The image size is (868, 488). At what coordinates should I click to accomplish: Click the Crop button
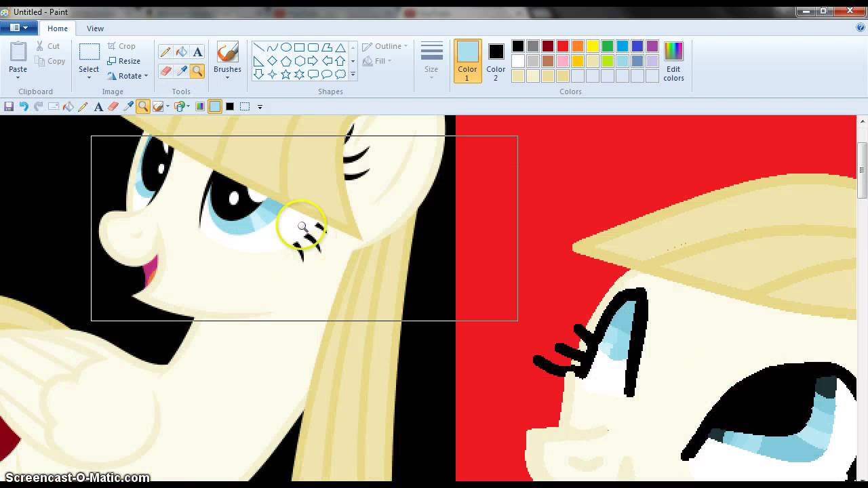(x=121, y=46)
